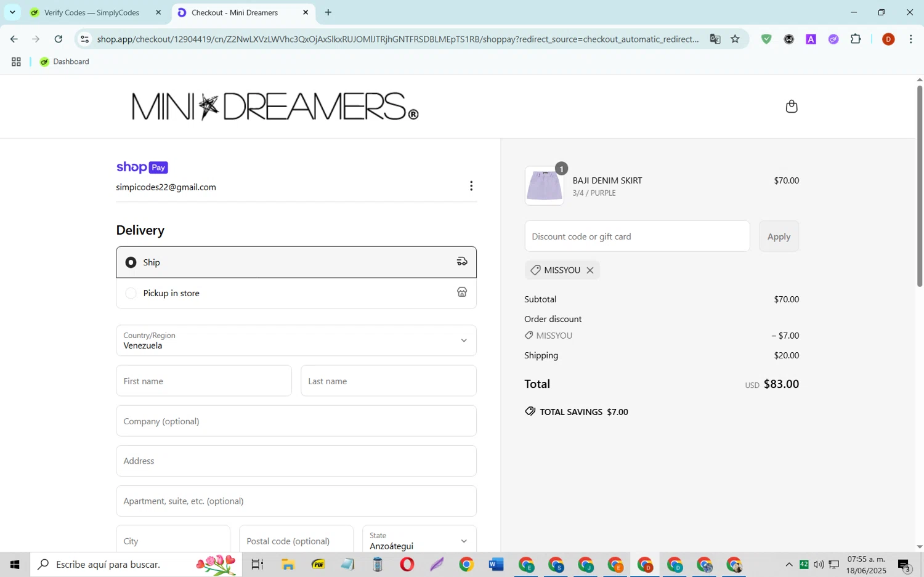The height and width of the screenshot is (577, 924).
Task: Open the Shop Pay account options menu
Action: pyautogui.click(x=471, y=186)
